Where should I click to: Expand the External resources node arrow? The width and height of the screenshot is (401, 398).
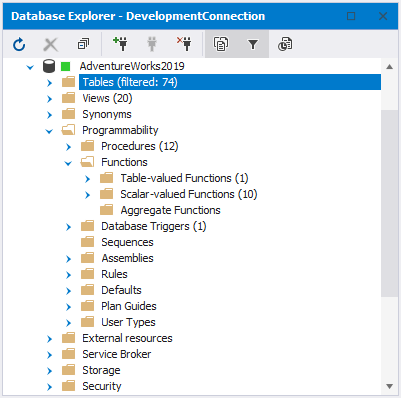pyautogui.click(x=50, y=339)
